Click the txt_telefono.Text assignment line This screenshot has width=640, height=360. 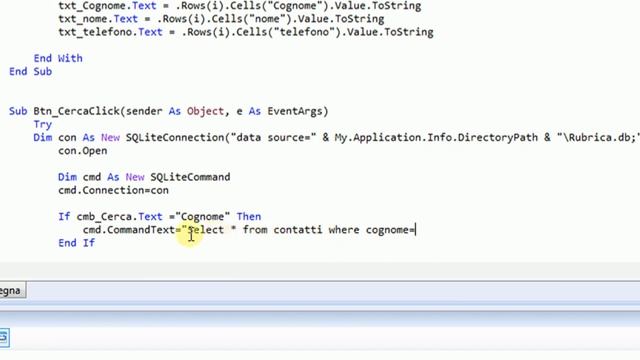tap(245, 32)
